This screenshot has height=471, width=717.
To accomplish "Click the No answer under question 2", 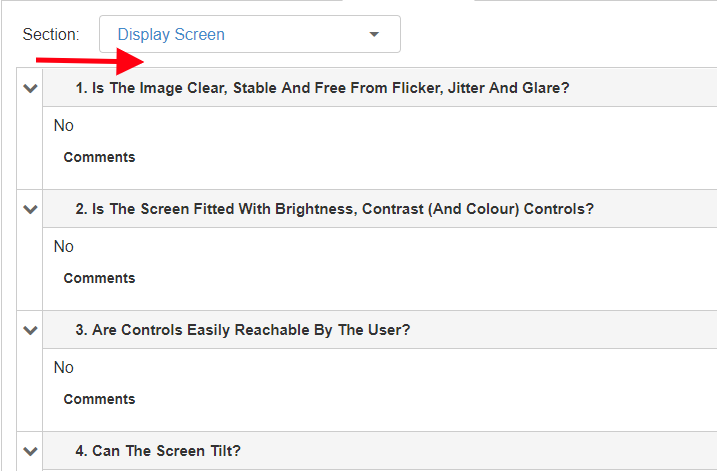I will [x=64, y=246].
